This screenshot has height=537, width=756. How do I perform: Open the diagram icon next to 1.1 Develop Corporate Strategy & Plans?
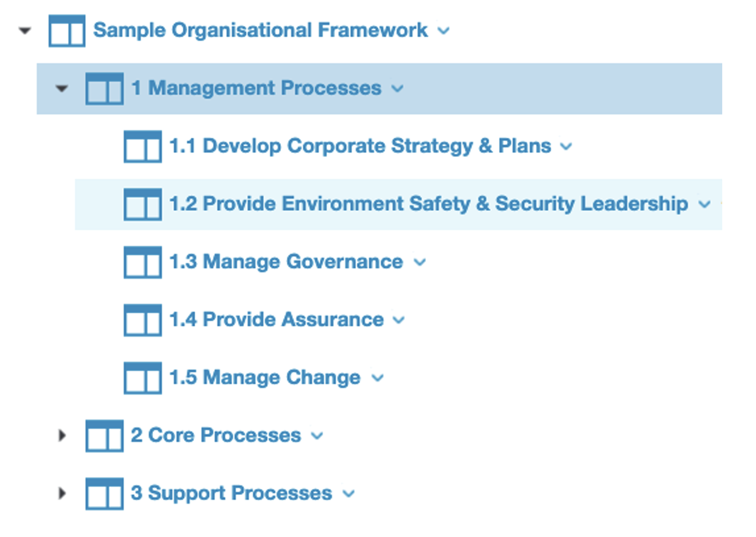pyautogui.click(x=142, y=146)
